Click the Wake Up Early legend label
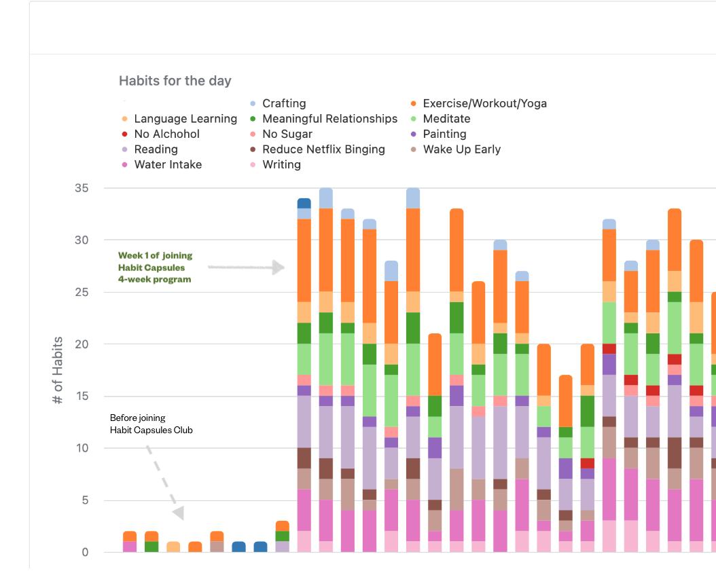This screenshot has height=588, width=716. 462,149
